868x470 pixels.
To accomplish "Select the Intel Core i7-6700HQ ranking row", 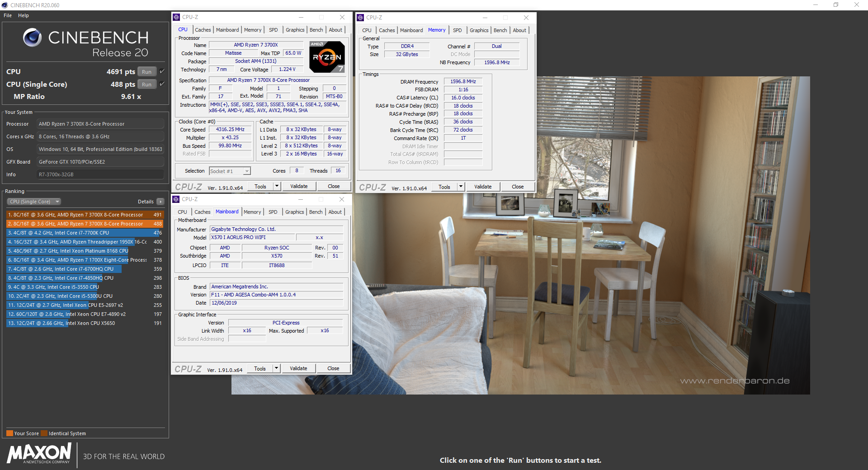I will [85, 269].
